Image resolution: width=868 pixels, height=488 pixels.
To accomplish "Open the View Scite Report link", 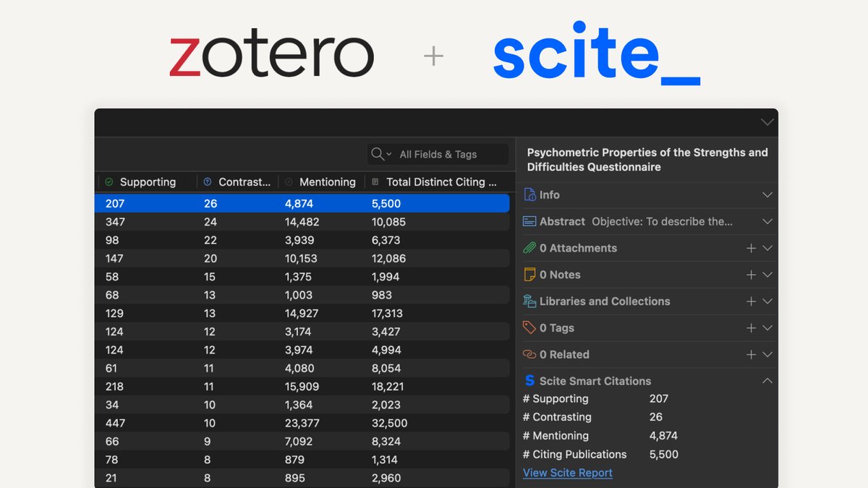I will (x=568, y=473).
